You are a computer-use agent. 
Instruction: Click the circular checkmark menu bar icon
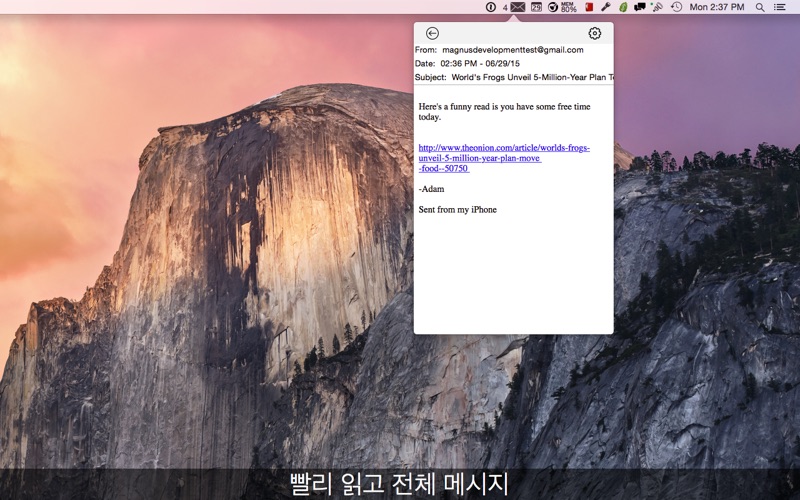[x=553, y=7]
